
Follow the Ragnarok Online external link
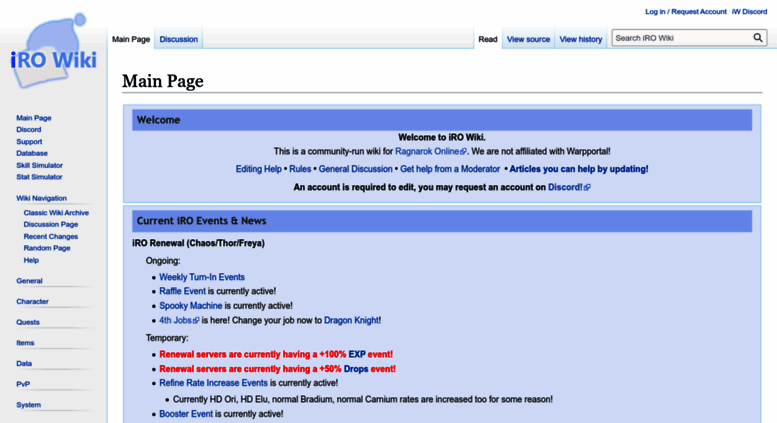430,152
